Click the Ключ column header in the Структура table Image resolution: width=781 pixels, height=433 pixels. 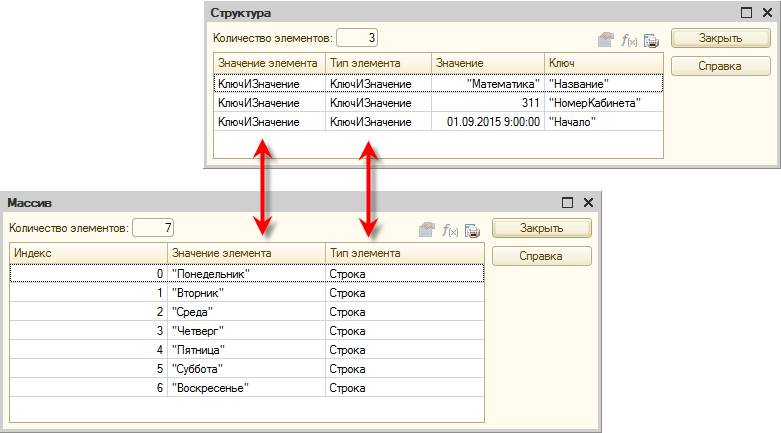point(604,63)
